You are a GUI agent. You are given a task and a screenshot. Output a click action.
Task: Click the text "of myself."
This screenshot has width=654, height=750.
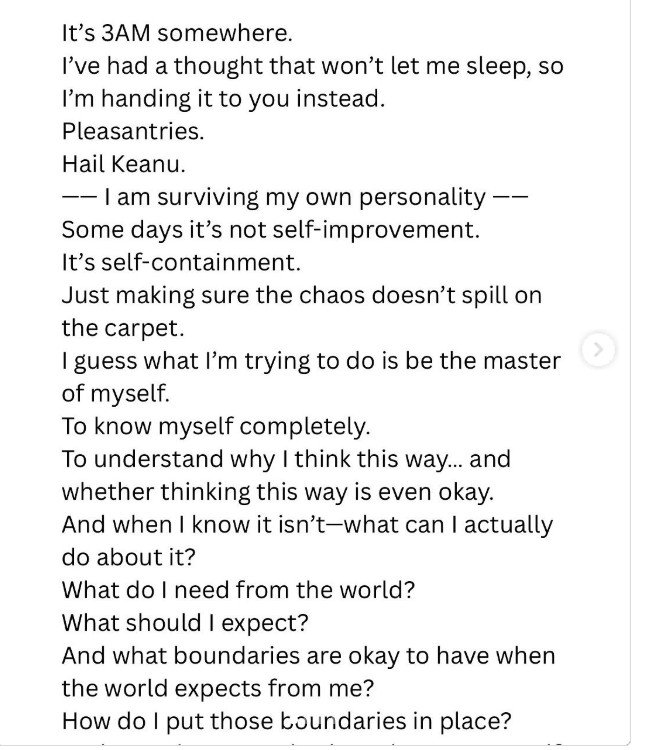point(116,394)
